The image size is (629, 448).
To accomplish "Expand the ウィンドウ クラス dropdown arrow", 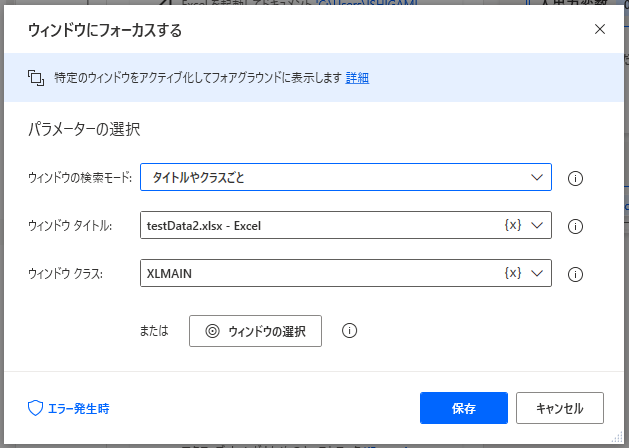I will (x=538, y=272).
